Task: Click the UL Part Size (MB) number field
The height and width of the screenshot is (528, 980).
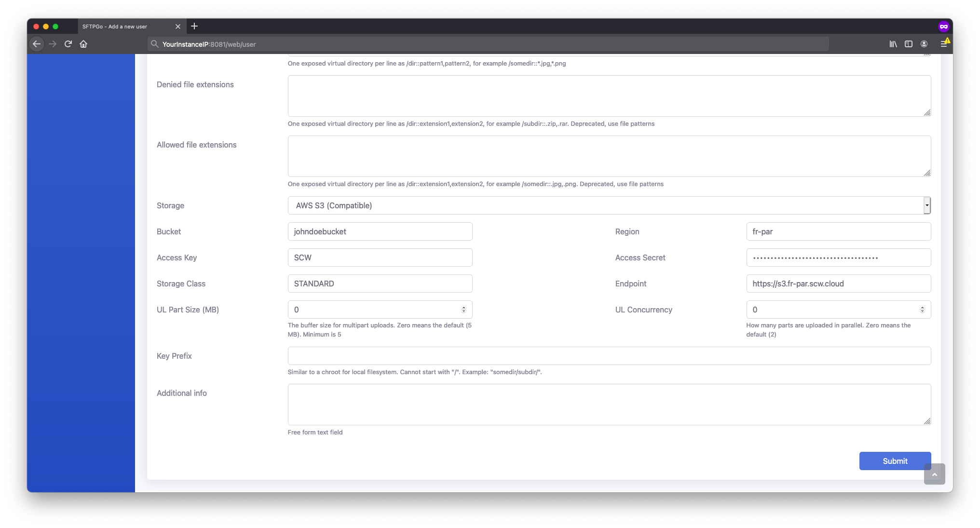Action: point(380,310)
